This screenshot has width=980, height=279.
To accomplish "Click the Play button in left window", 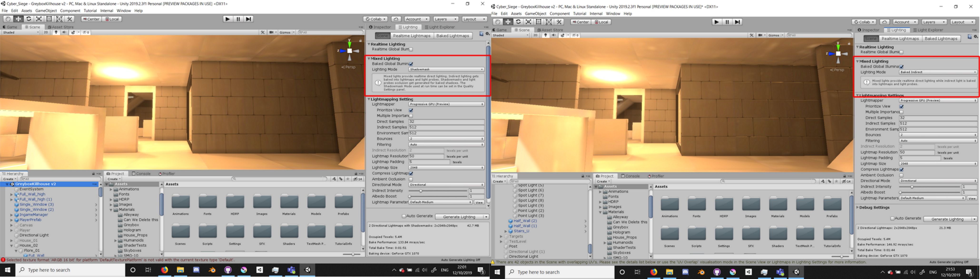I will tap(227, 19).
